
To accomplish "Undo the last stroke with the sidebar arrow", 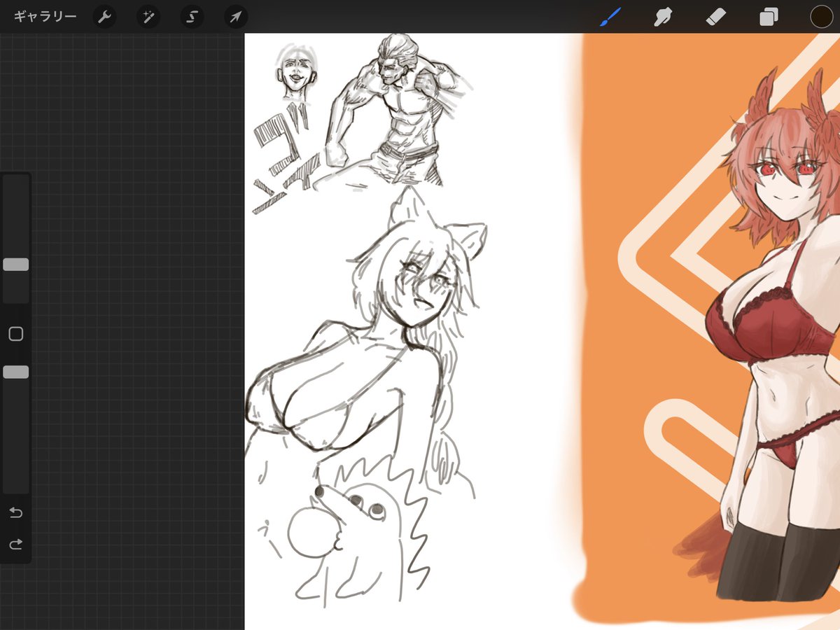I will 15,513.
